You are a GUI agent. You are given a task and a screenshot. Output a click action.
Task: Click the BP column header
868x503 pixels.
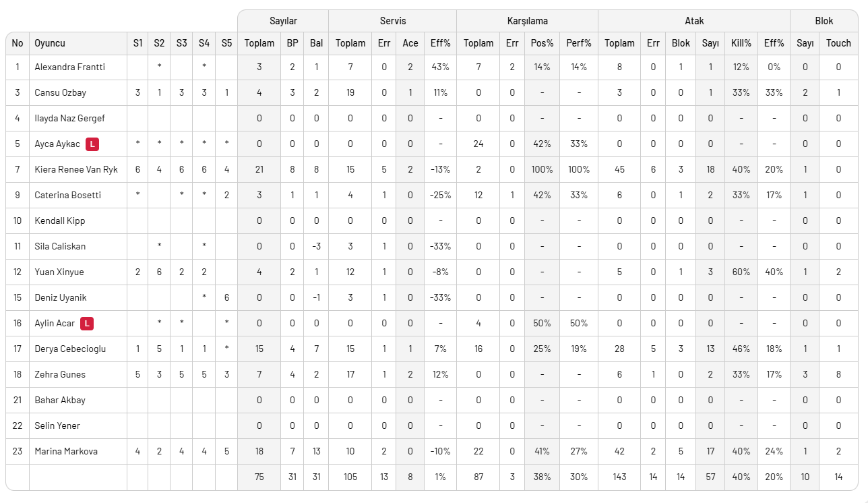(292, 43)
